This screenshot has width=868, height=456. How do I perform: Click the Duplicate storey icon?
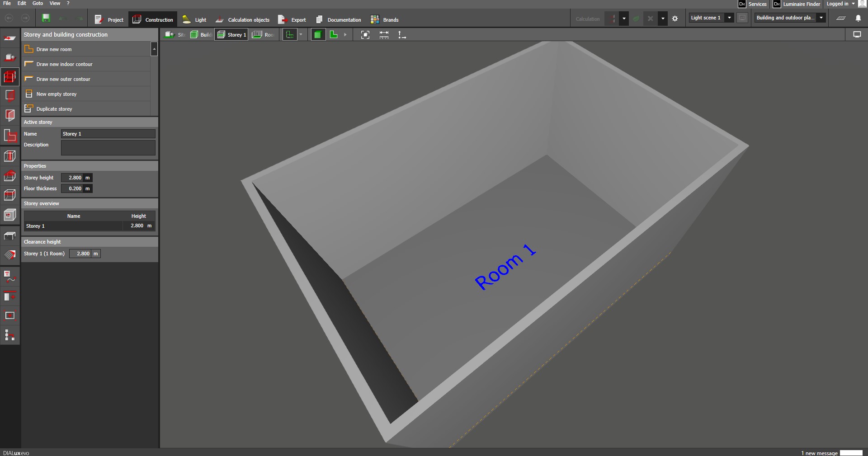point(29,109)
